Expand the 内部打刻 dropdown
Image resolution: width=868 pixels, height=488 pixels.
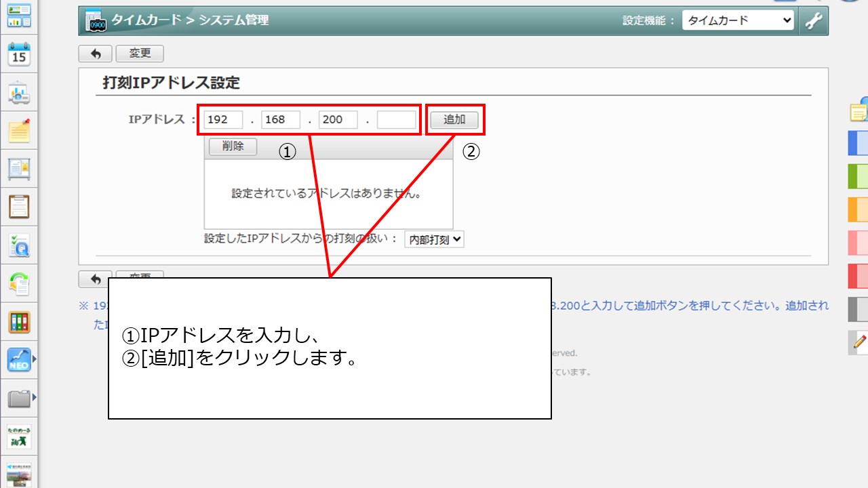(x=434, y=239)
